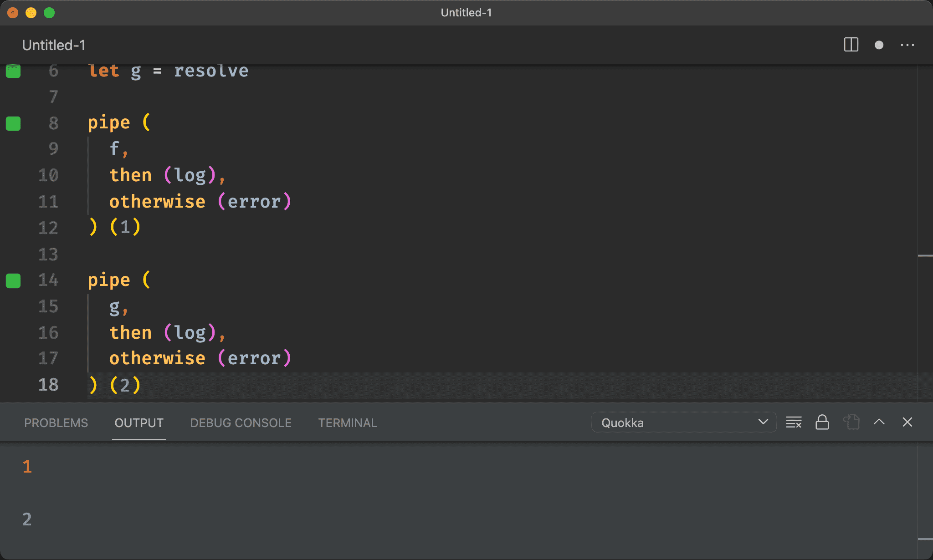The image size is (933, 560).
Task: Click the output panel scrollbar marker
Action: point(925,539)
